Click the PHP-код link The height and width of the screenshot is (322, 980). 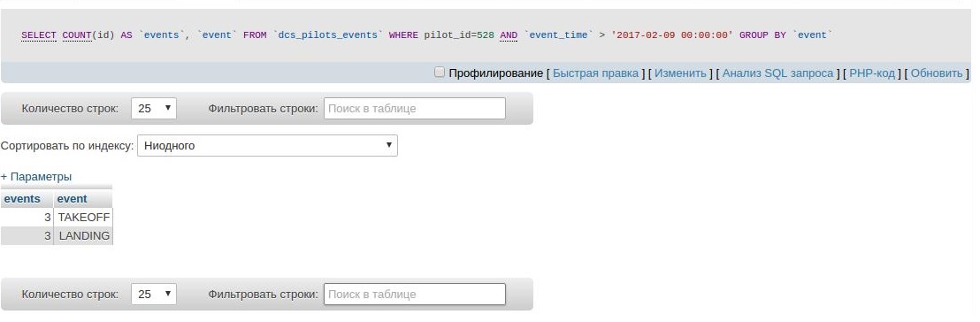tap(872, 73)
